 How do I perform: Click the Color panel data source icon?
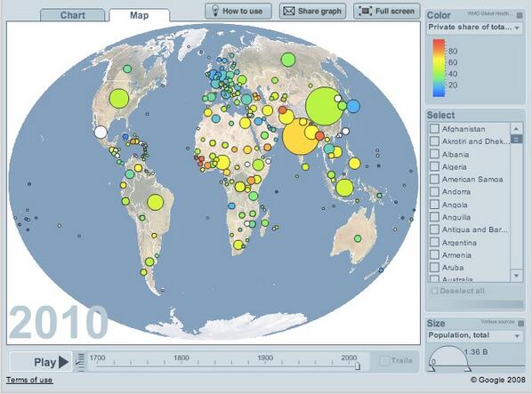(x=520, y=15)
